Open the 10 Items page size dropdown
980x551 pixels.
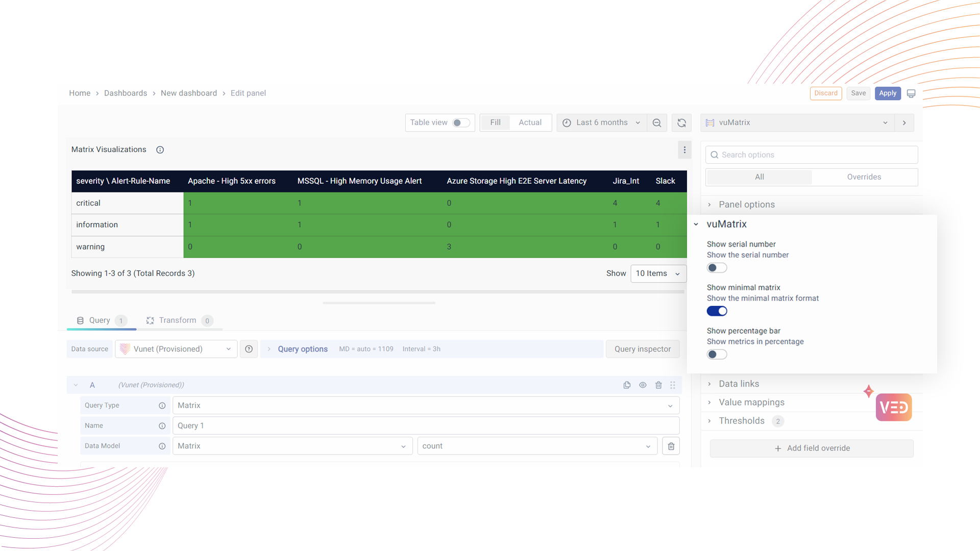(x=658, y=273)
